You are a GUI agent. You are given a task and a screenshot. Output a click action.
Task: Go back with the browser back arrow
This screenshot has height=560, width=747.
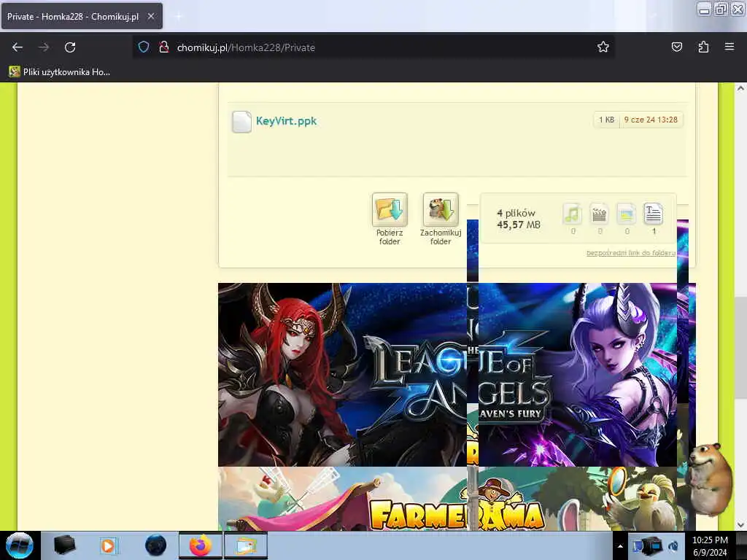[x=18, y=47]
